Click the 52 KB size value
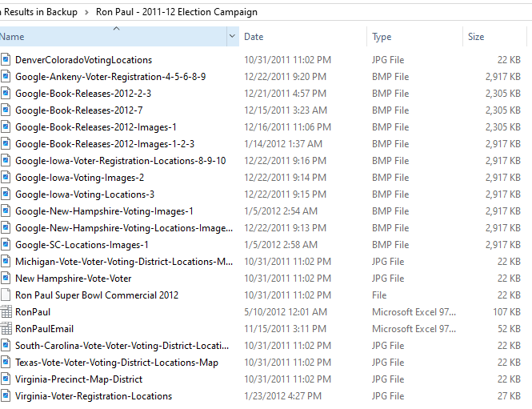 (x=509, y=328)
